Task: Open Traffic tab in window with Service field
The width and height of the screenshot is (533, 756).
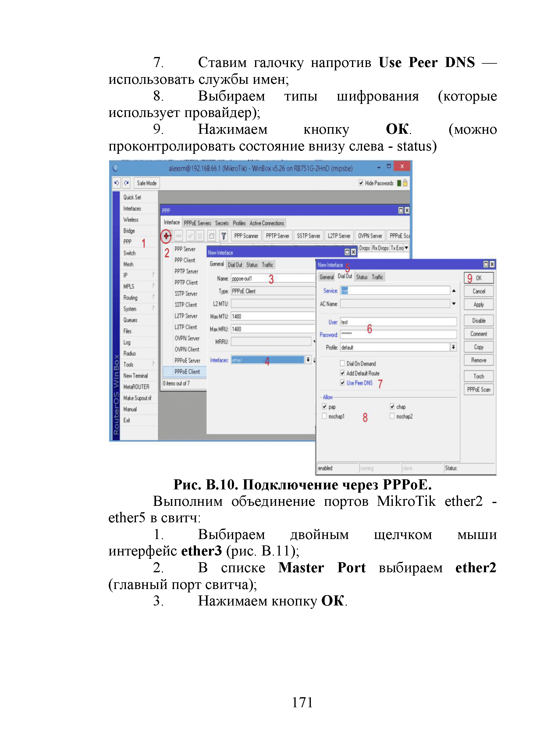Action: (x=378, y=277)
